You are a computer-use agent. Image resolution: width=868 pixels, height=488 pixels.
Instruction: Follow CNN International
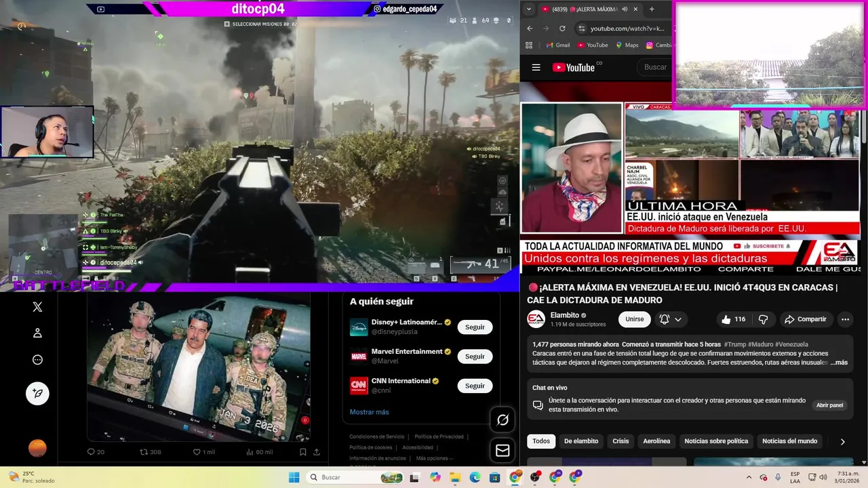pos(475,386)
